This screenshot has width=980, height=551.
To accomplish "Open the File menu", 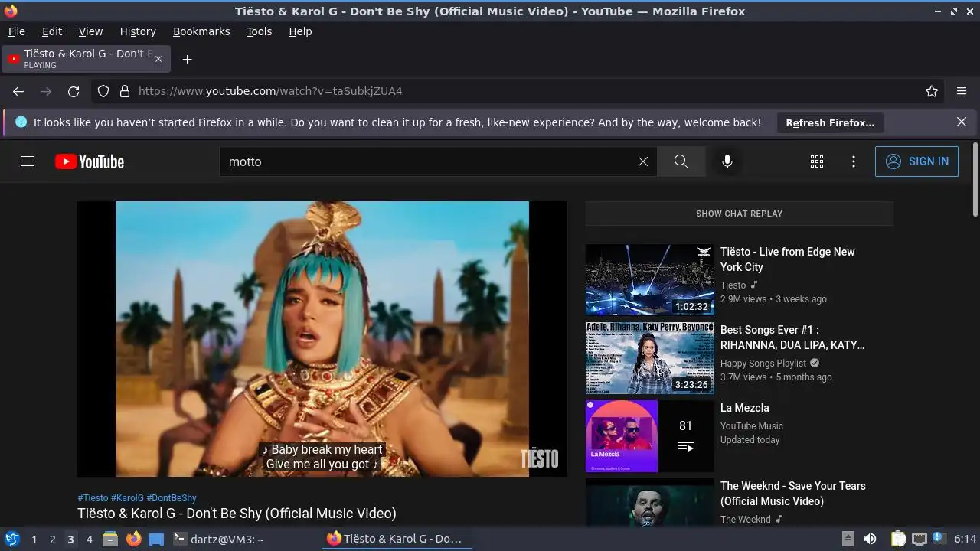I will click(16, 31).
